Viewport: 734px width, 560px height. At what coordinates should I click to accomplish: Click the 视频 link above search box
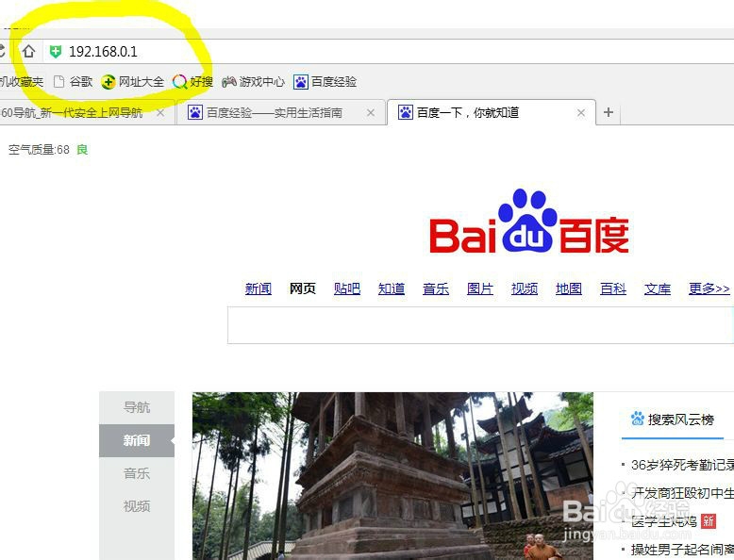coord(525,288)
